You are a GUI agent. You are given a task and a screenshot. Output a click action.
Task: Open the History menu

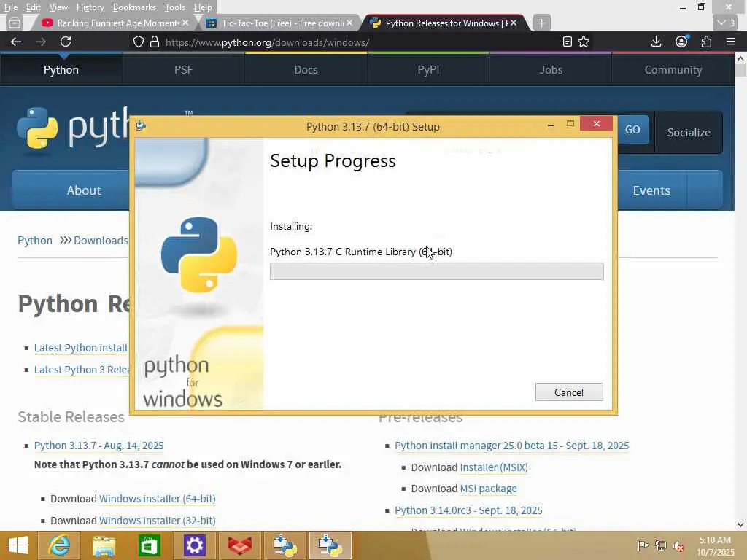coord(90,7)
